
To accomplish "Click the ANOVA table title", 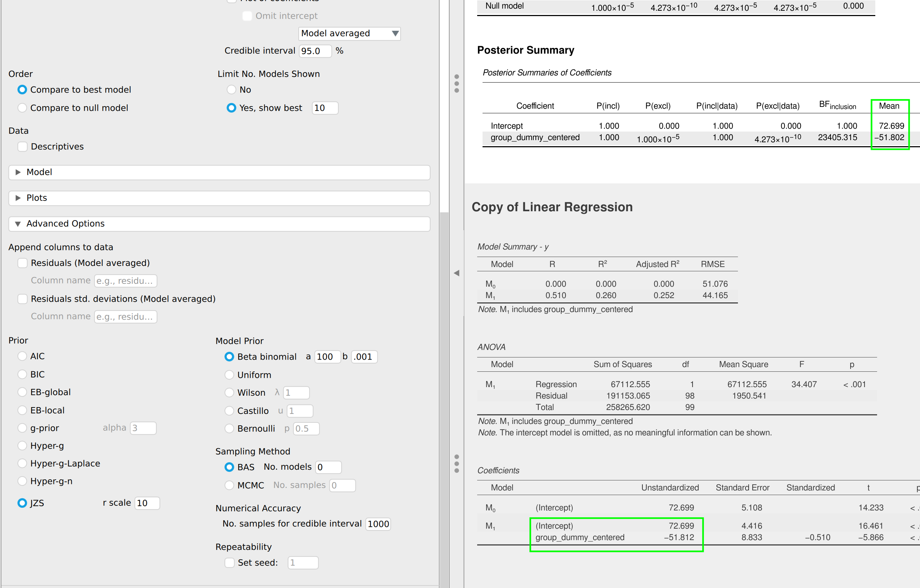I will pos(491,347).
